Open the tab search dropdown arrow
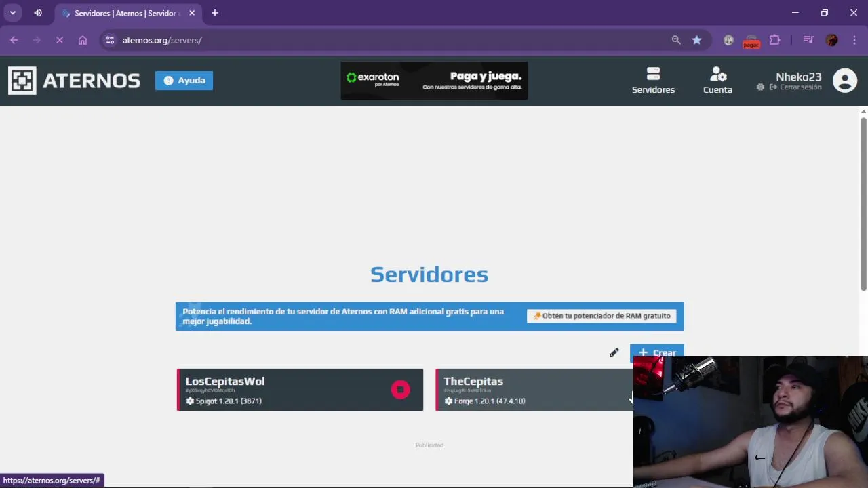The width and height of the screenshot is (868, 488). (12, 13)
